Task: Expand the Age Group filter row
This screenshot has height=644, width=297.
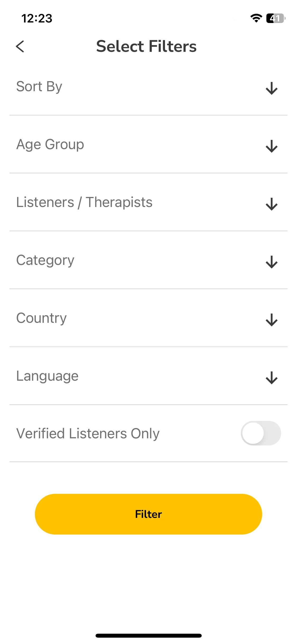Action: pos(148,144)
